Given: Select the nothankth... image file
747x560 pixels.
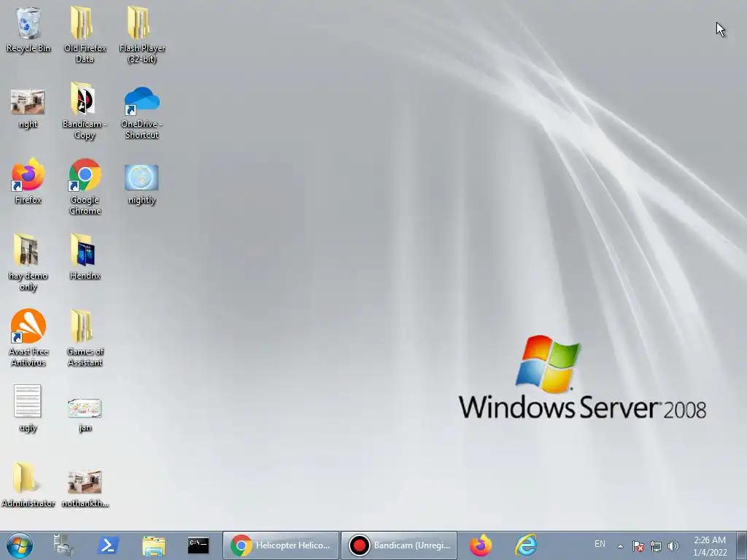Looking at the screenshot, I should point(85,488).
